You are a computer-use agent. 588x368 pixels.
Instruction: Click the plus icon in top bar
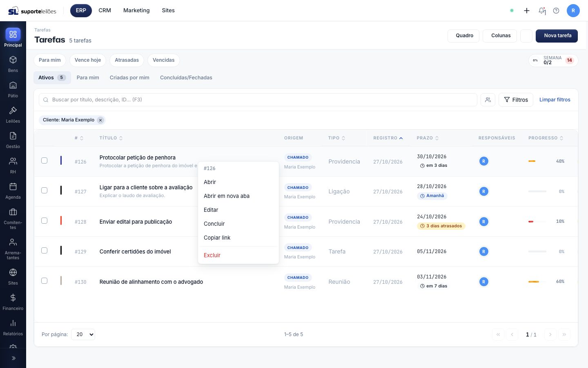coord(527,11)
